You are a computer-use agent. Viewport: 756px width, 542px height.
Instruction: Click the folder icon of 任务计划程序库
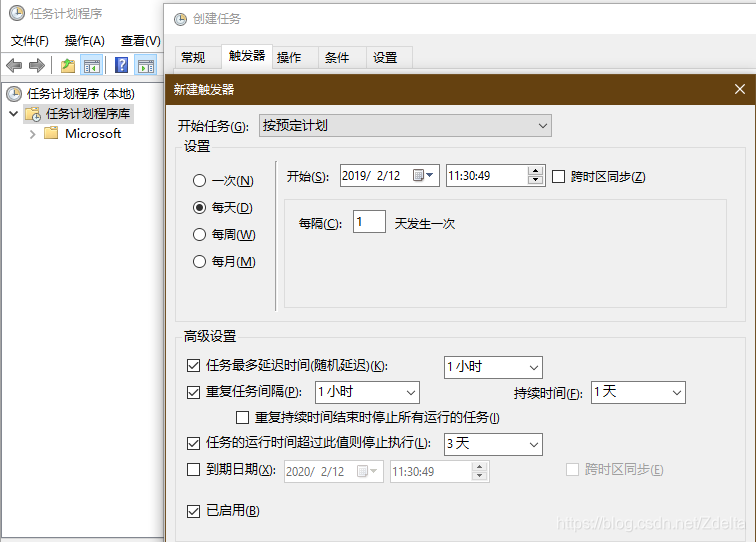[33, 114]
